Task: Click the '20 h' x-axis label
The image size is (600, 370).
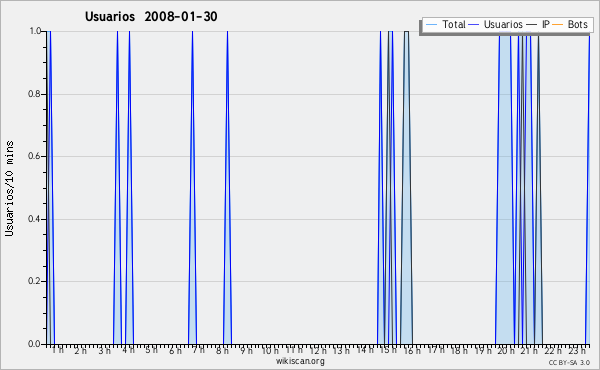Action: (506, 350)
